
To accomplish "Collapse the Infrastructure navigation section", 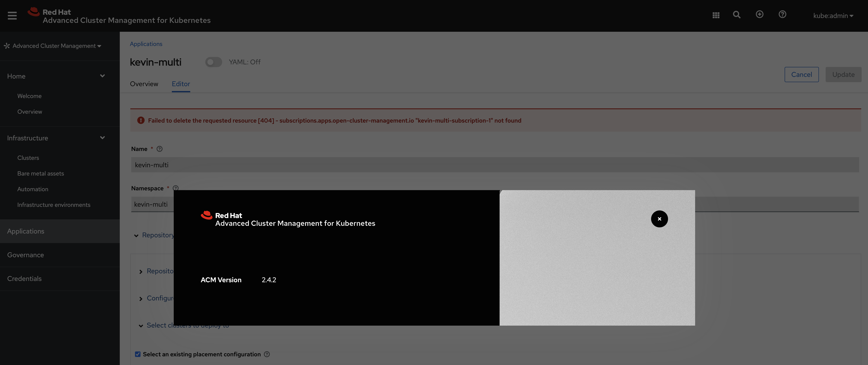I will point(102,138).
